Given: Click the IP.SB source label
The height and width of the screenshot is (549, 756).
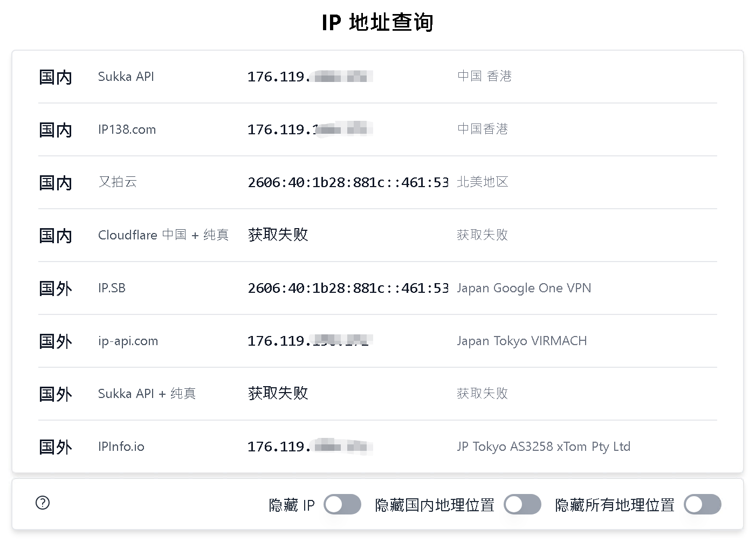Looking at the screenshot, I should pyautogui.click(x=112, y=289).
